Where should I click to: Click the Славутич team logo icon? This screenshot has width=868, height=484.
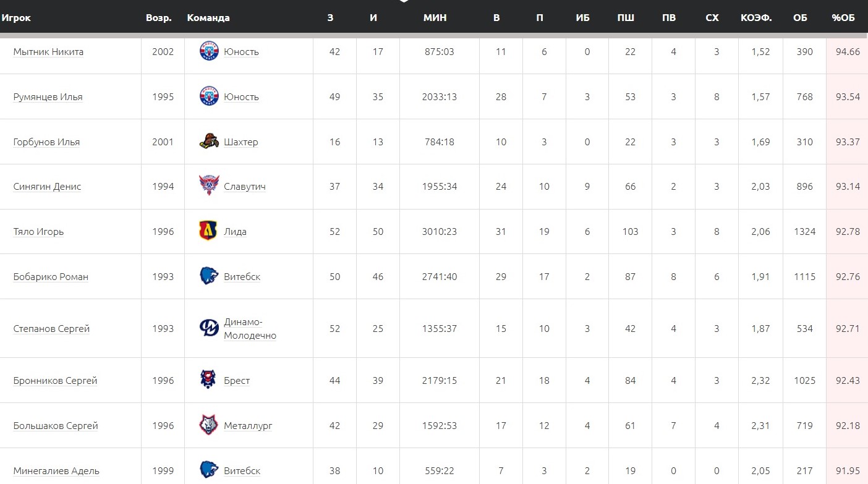[209, 186]
